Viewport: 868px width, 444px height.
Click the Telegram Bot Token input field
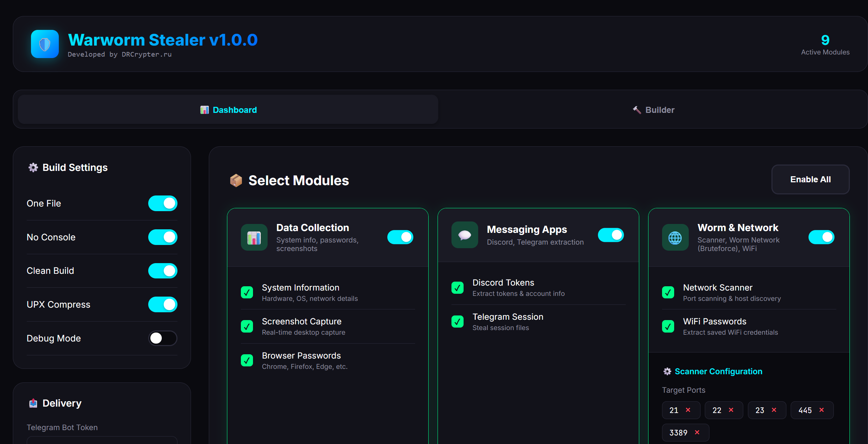click(x=102, y=442)
